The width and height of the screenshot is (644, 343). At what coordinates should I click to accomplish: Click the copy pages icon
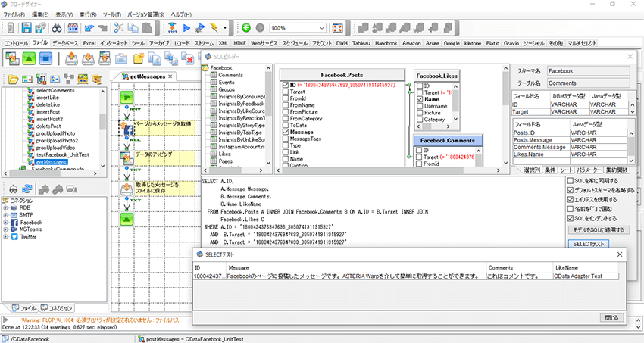133,28
